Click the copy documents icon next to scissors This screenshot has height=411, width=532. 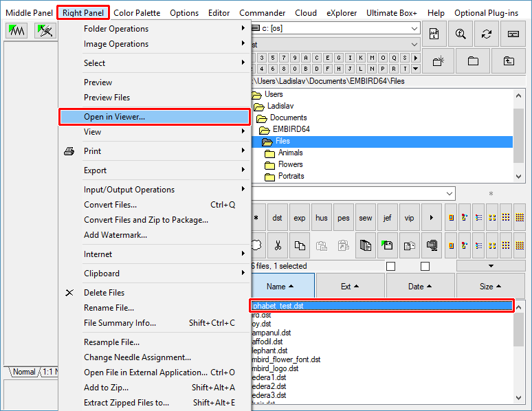point(300,245)
